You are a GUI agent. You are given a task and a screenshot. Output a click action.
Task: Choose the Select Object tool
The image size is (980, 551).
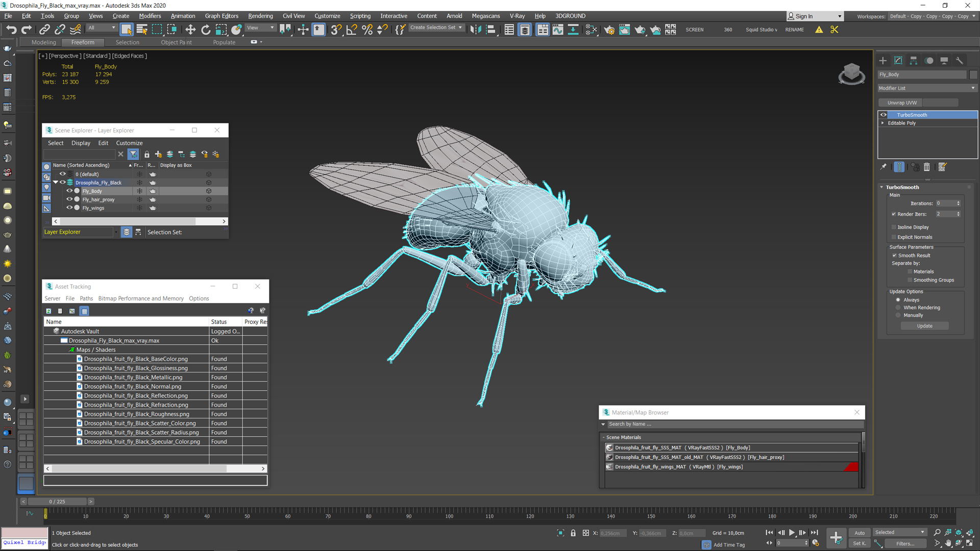pos(126,30)
